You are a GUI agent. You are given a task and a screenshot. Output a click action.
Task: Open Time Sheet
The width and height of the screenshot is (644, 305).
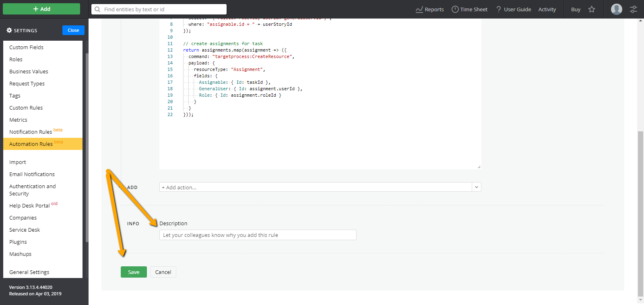coord(469,9)
